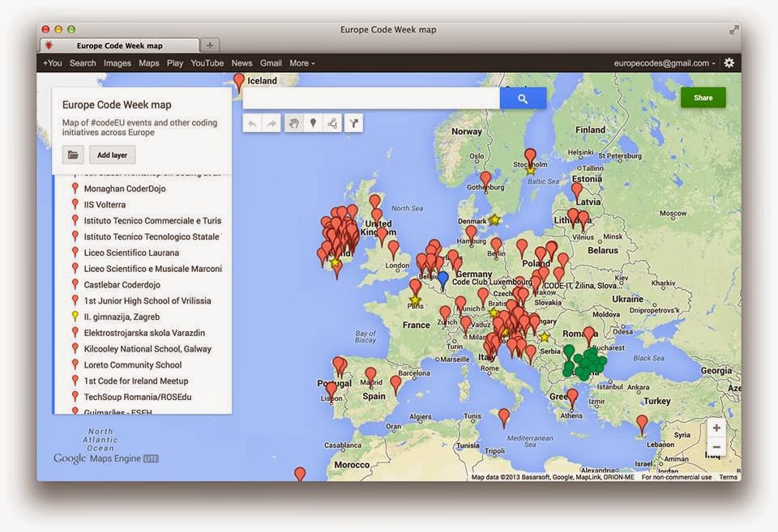This screenshot has width=778, height=532.
Task: Open a new browser tab with plus
Action: click(x=210, y=45)
